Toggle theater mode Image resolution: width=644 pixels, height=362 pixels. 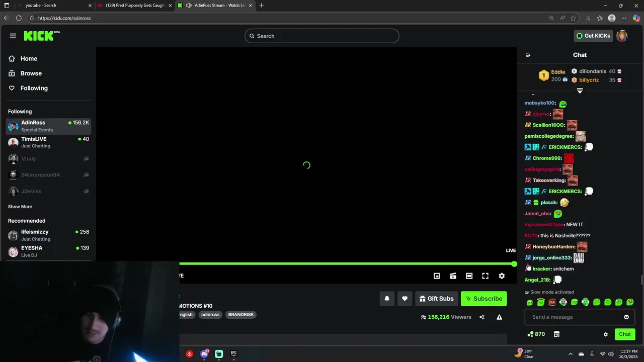coord(469,276)
